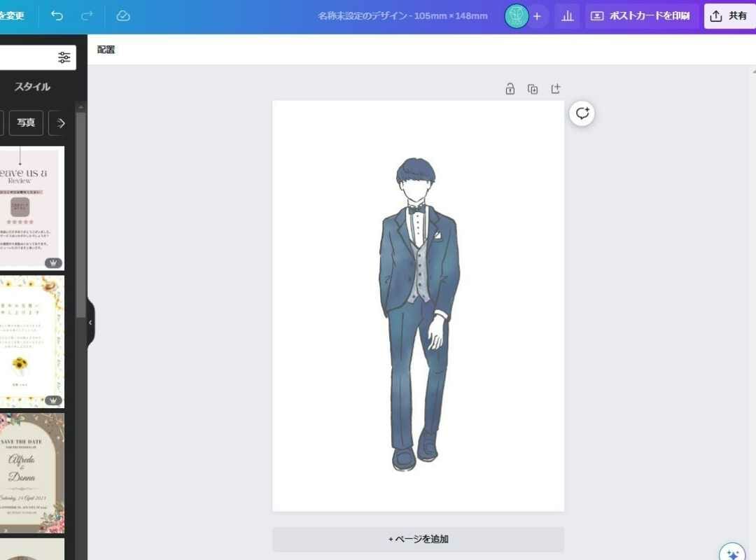The width and height of the screenshot is (756, 560).
Task: Click the undo arrow icon
Action: coord(57,15)
